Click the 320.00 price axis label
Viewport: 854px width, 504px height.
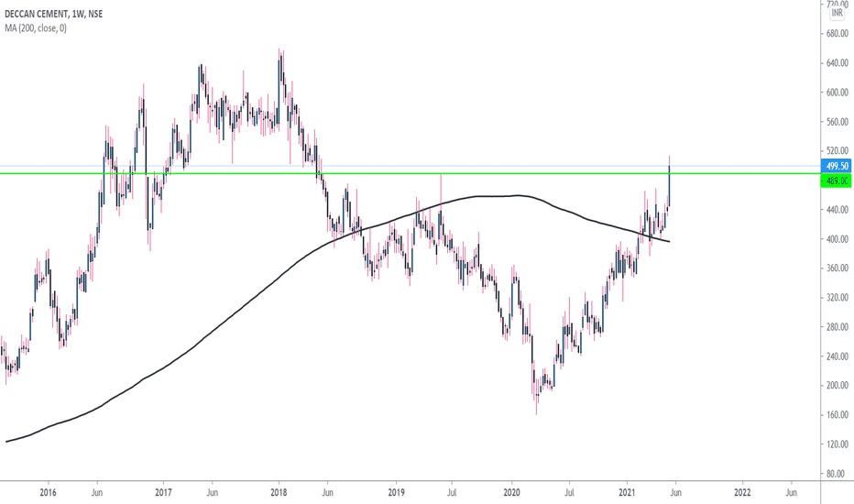(838, 298)
